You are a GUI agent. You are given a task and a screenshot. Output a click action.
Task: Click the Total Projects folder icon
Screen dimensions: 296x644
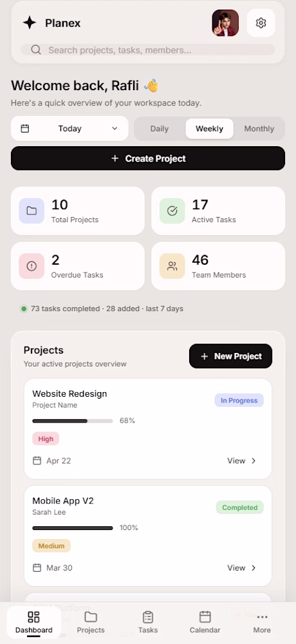click(x=32, y=211)
